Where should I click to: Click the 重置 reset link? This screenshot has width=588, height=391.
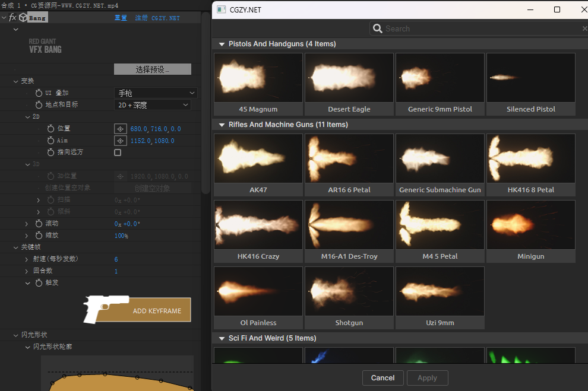pyautogui.click(x=121, y=18)
